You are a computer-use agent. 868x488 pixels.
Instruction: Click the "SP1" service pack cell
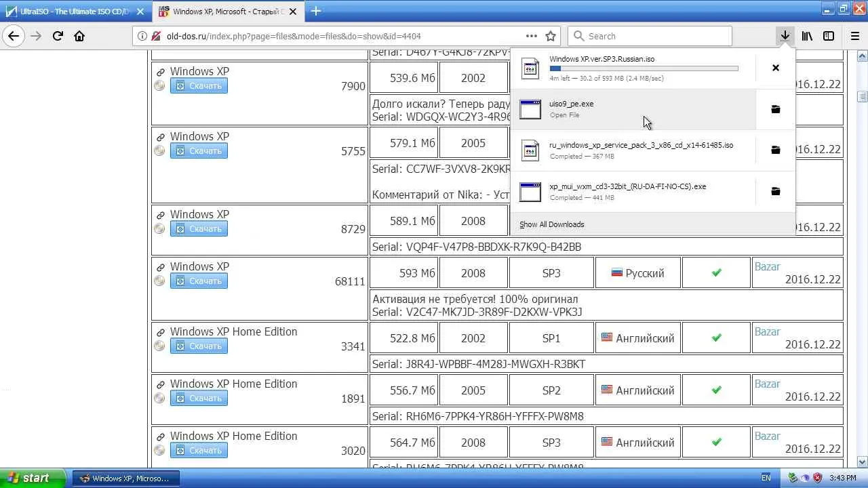551,338
